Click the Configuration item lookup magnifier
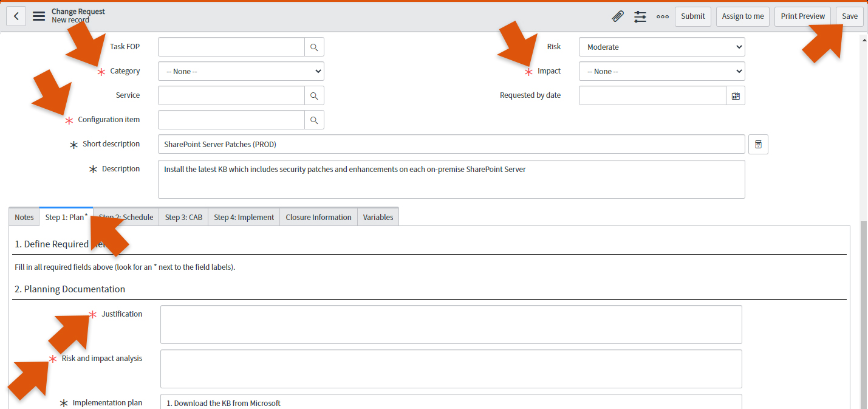 [x=314, y=120]
